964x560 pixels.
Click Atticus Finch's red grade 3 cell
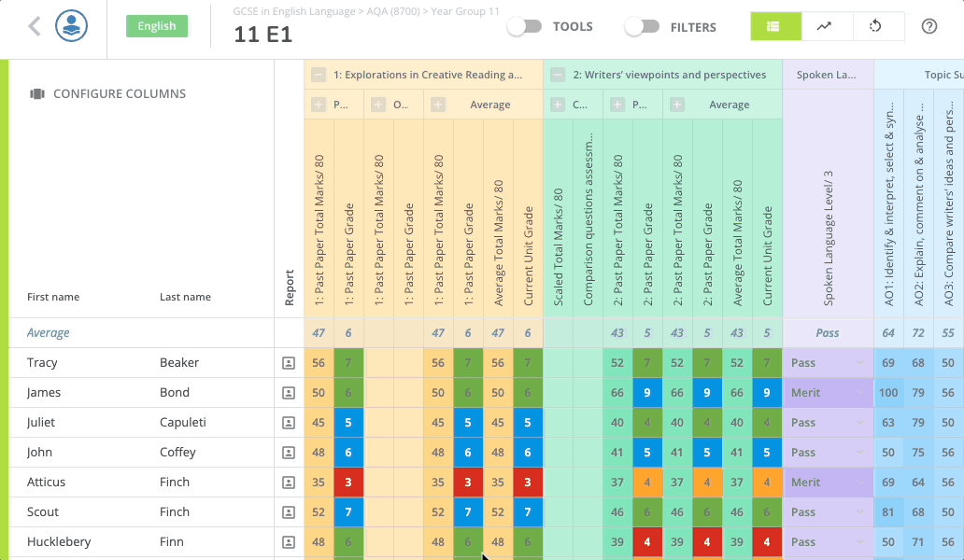coord(348,483)
